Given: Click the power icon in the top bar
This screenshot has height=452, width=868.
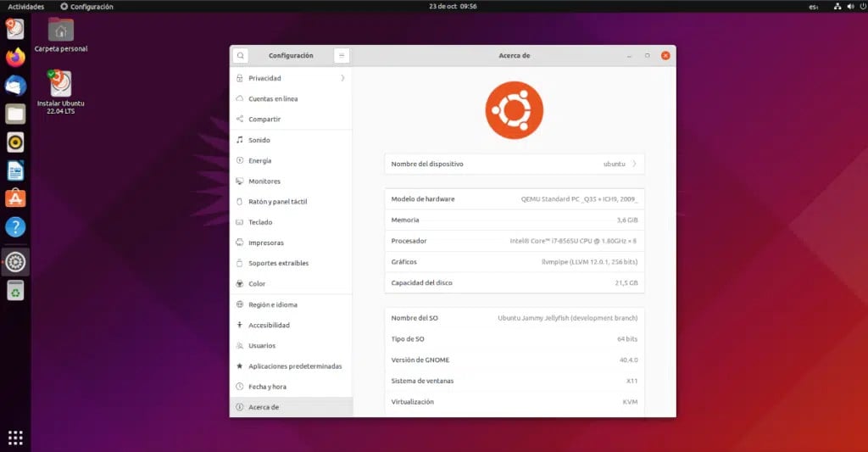Looking at the screenshot, I should tap(862, 7).
